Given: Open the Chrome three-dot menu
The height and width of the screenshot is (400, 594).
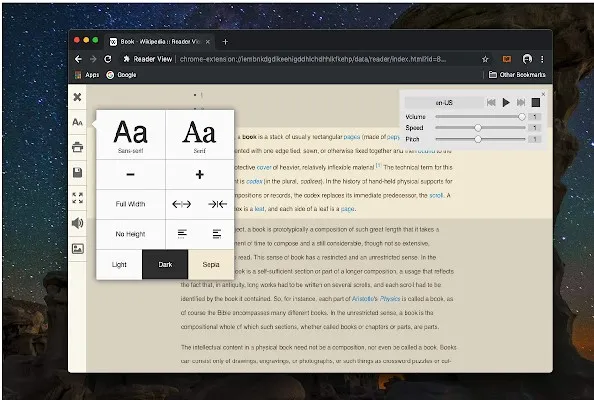Looking at the screenshot, I should pos(542,59).
